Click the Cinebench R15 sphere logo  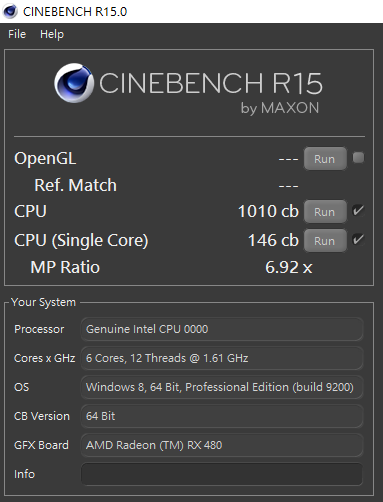74,83
